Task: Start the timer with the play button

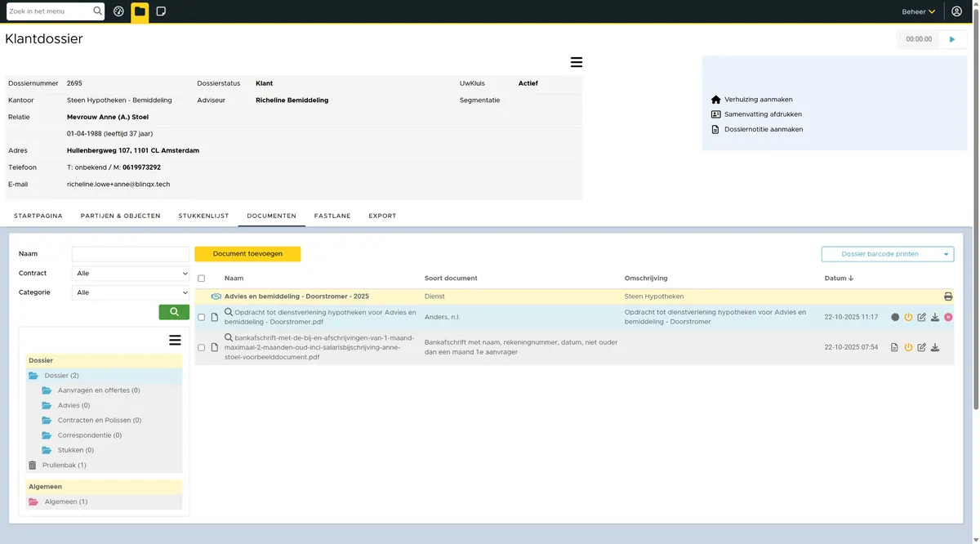Action: pos(952,39)
